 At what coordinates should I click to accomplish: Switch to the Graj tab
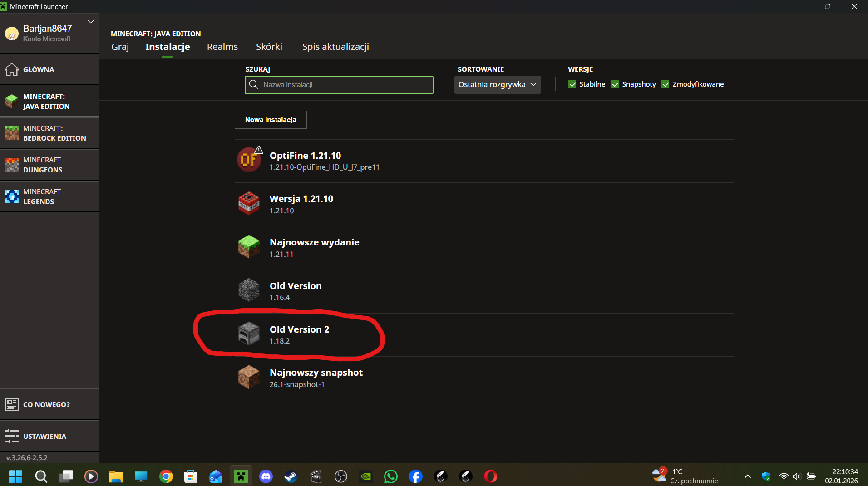coord(120,47)
